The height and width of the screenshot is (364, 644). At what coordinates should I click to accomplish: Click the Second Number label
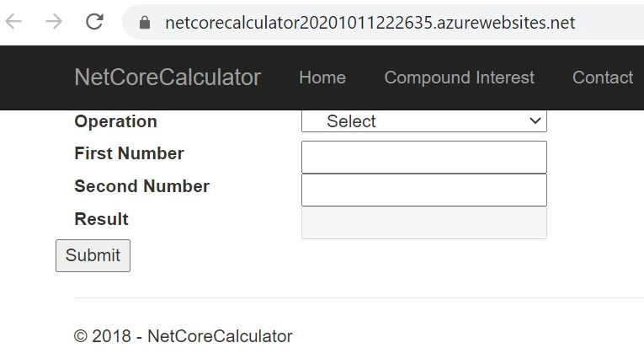pyautogui.click(x=141, y=186)
